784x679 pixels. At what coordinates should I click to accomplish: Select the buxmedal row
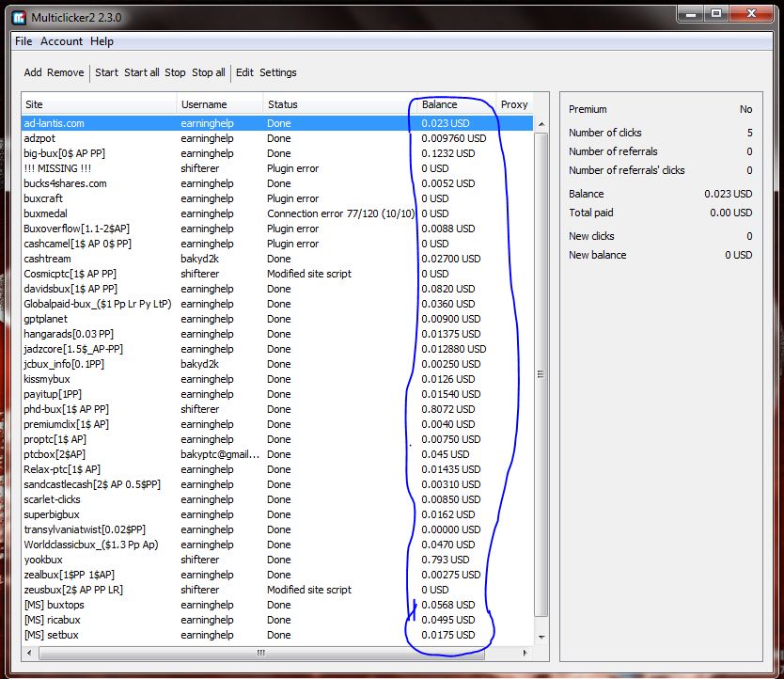[x=277, y=213]
